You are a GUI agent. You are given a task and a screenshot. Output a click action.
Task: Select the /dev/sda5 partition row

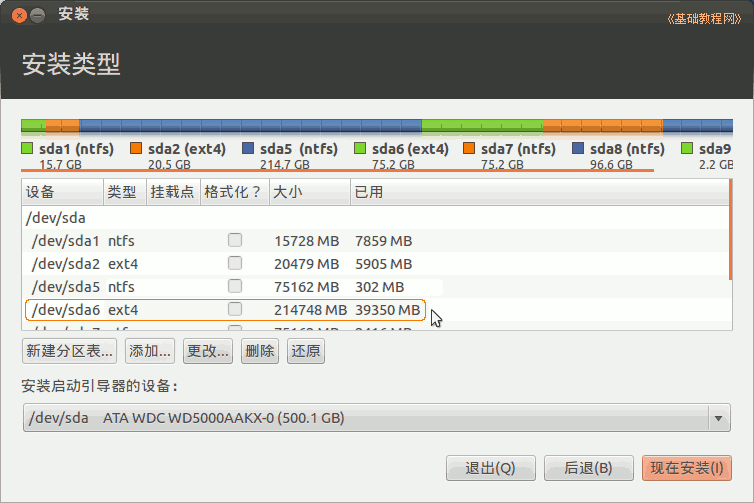(375, 287)
